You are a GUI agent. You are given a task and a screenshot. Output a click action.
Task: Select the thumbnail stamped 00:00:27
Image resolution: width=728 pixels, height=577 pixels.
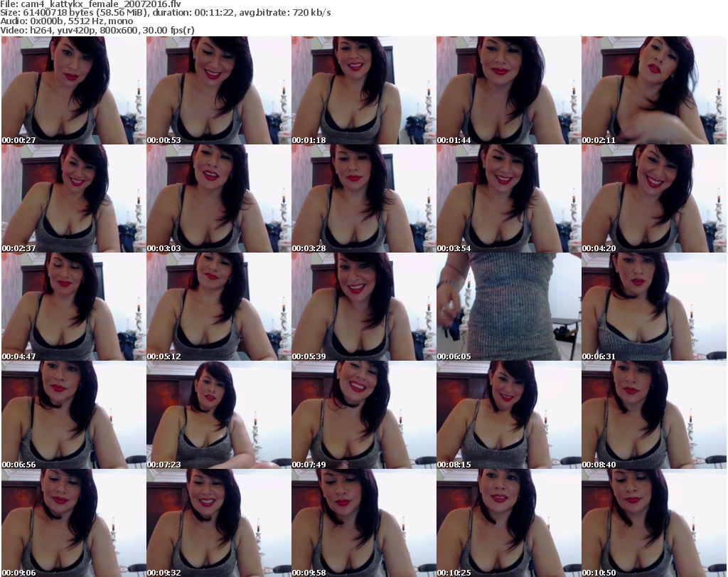tap(73, 90)
